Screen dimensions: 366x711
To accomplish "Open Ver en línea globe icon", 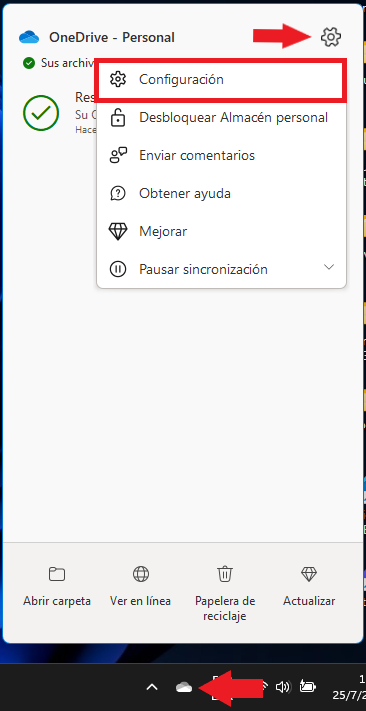I will (141, 574).
